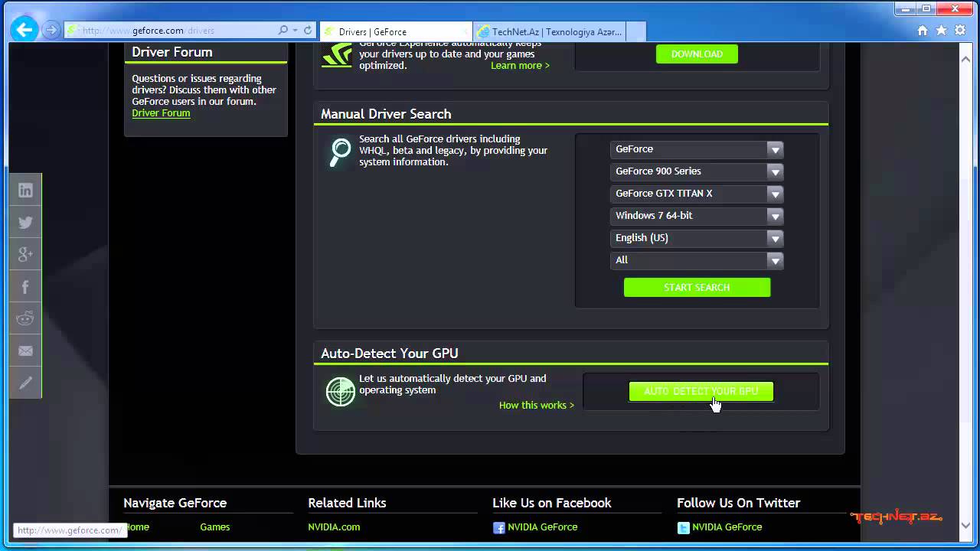The width and height of the screenshot is (980, 551).
Task: Click the pencil edit icon in sidebar
Action: (x=25, y=383)
